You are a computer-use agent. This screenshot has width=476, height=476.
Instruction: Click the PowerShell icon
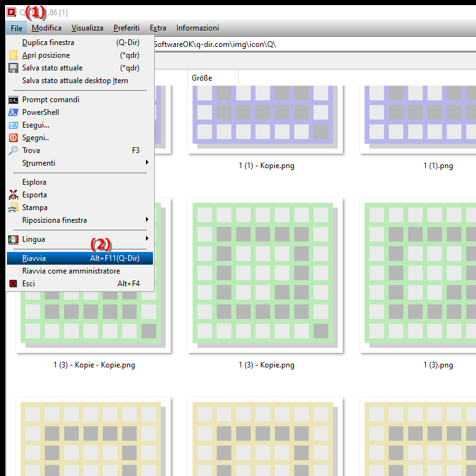click(x=13, y=112)
